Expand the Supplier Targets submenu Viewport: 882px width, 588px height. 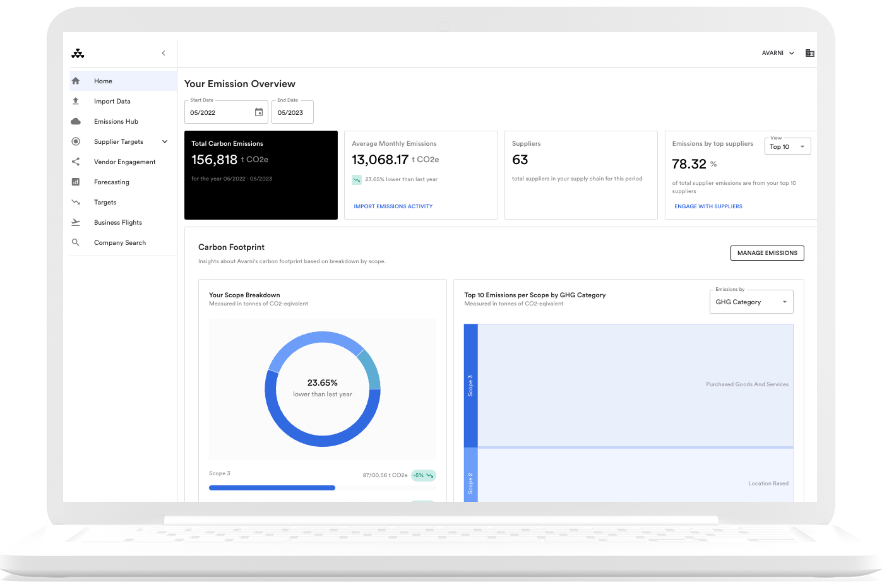165,141
